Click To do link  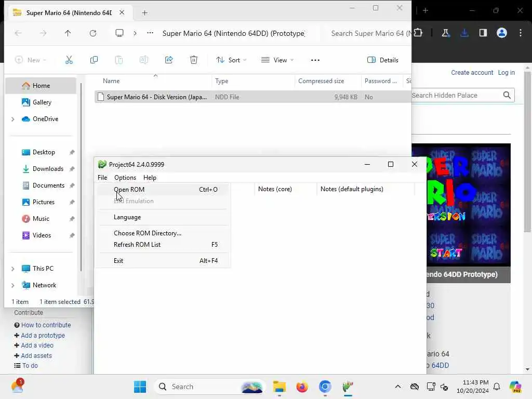30,366
